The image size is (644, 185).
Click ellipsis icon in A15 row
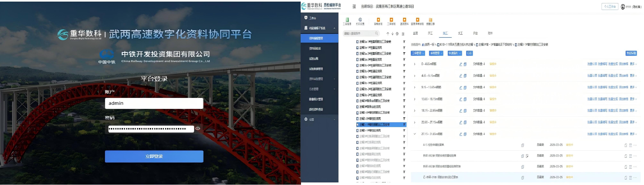click(x=635, y=145)
